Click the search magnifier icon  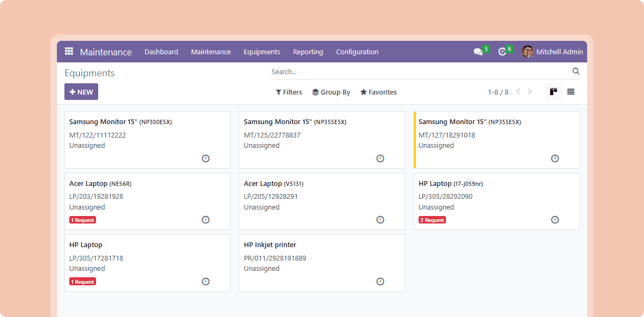point(576,71)
